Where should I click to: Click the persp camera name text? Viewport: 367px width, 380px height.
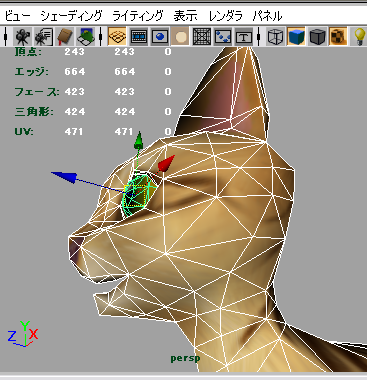[x=186, y=359]
